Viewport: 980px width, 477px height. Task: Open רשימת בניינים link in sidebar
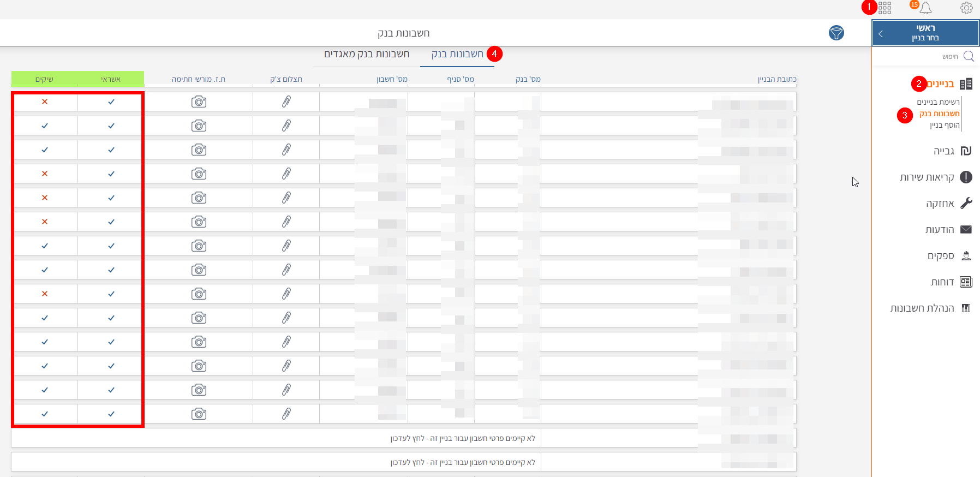[937, 102]
